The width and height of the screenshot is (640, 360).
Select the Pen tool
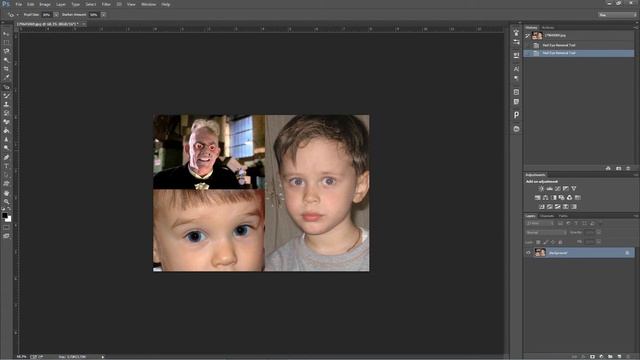pyautogui.click(x=6, y=158)
